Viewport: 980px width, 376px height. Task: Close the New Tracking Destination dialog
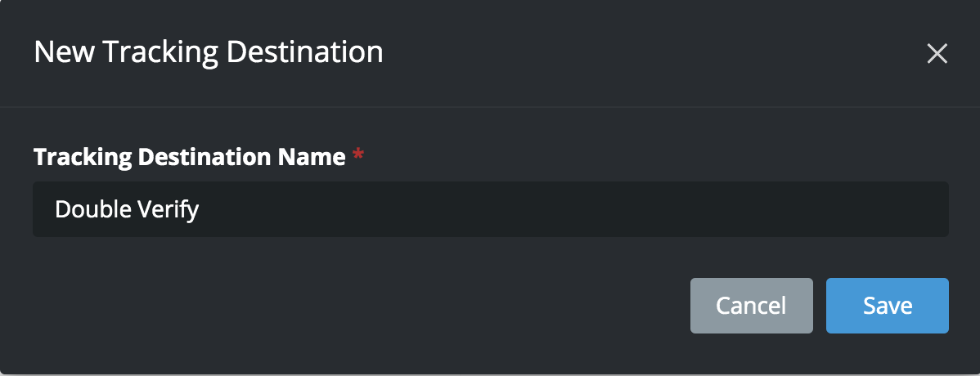[937, 54]
